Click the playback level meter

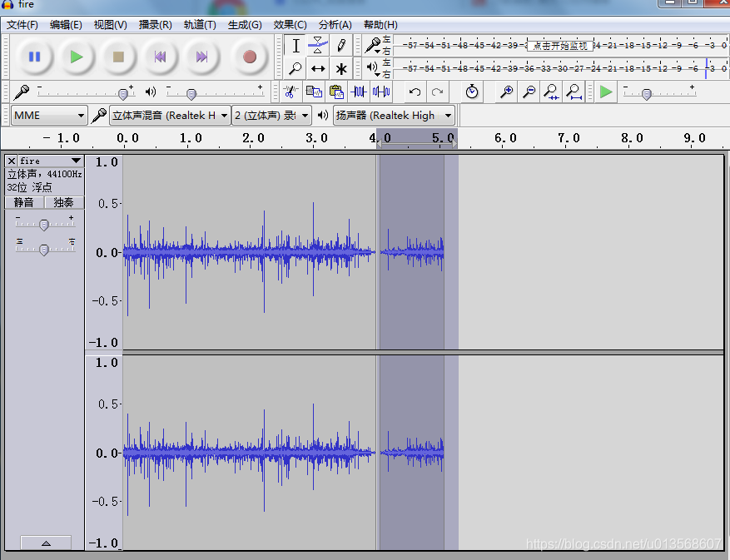pyautogui.click(x=561, y=68)
